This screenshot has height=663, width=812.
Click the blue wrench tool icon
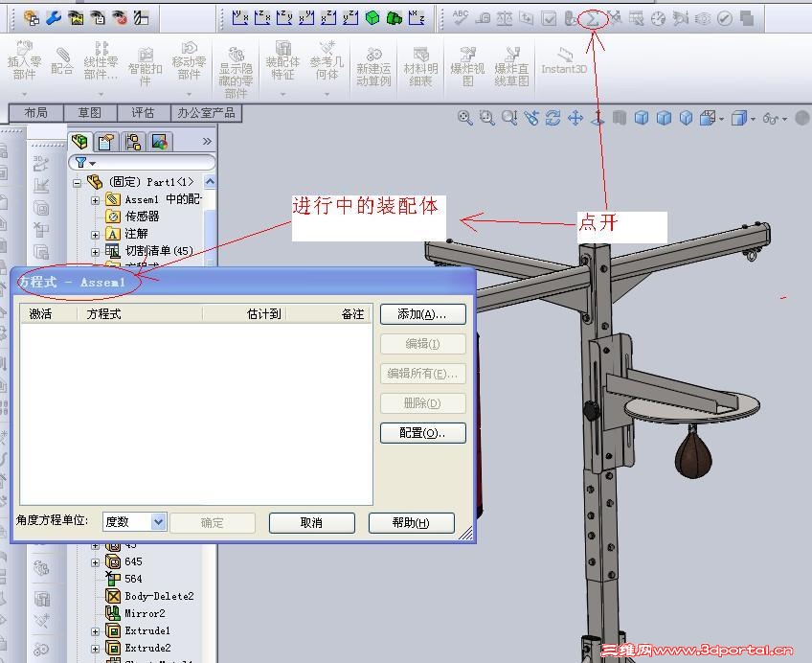[x=54, y=18]
